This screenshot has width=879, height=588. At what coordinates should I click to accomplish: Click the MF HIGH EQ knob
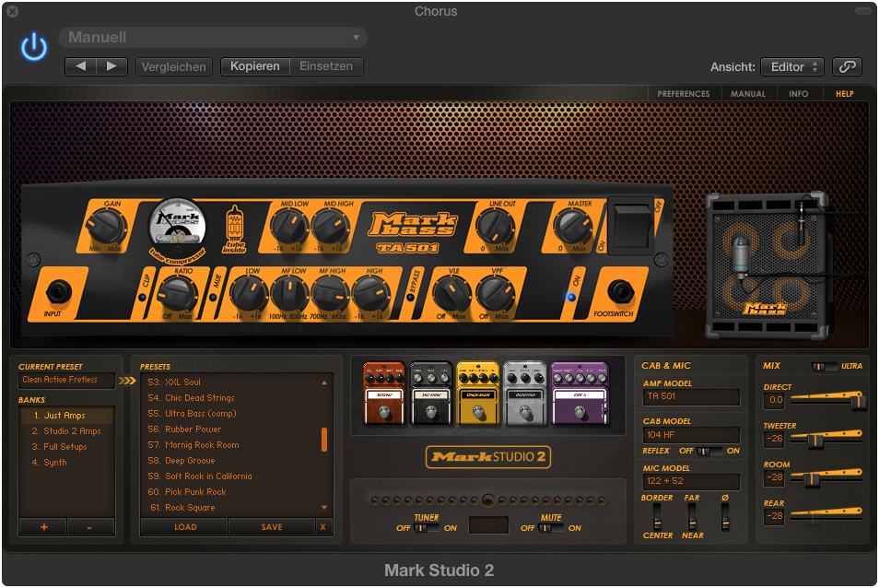pyautogui.click(x=330, y=294)
